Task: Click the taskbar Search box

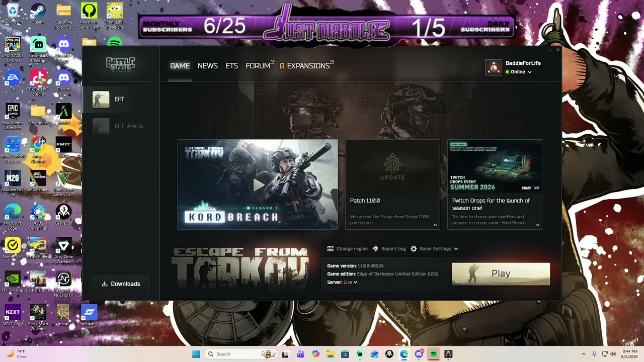Action: [240, 354]
